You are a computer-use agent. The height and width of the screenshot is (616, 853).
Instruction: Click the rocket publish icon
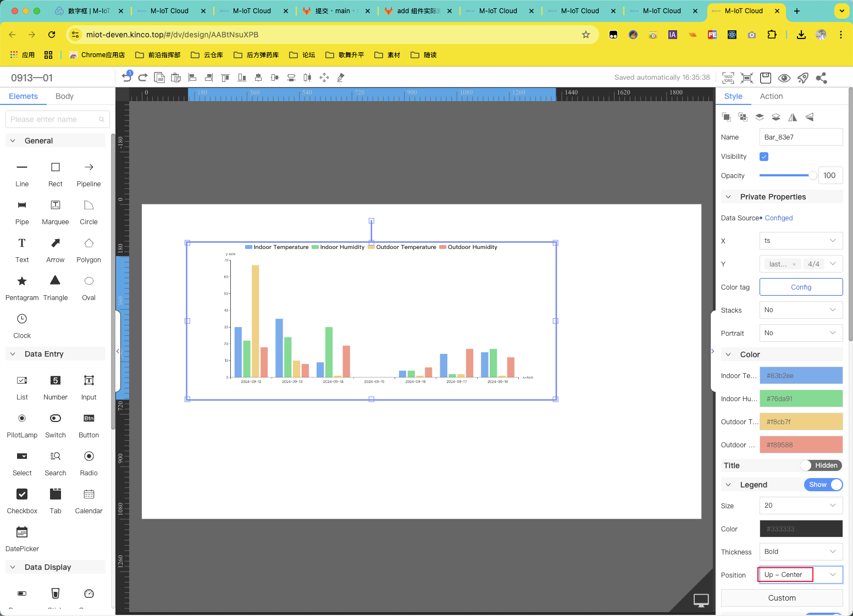(803, 78)
